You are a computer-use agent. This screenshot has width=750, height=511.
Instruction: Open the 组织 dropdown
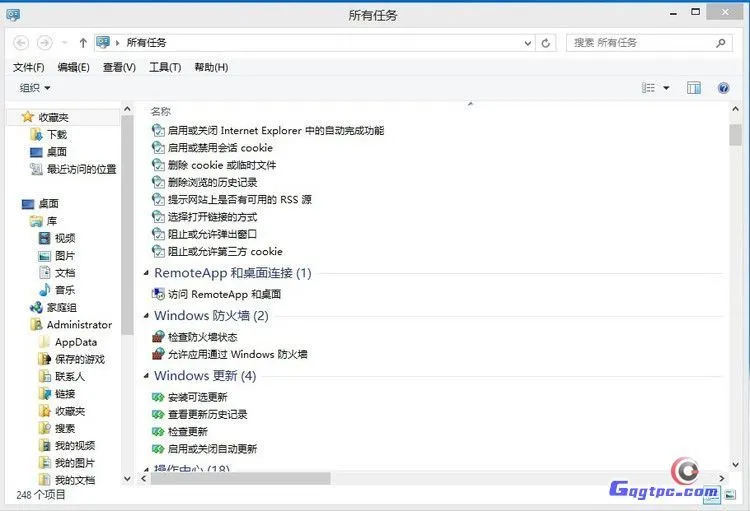pyautogui.click(x=35, y=88)
